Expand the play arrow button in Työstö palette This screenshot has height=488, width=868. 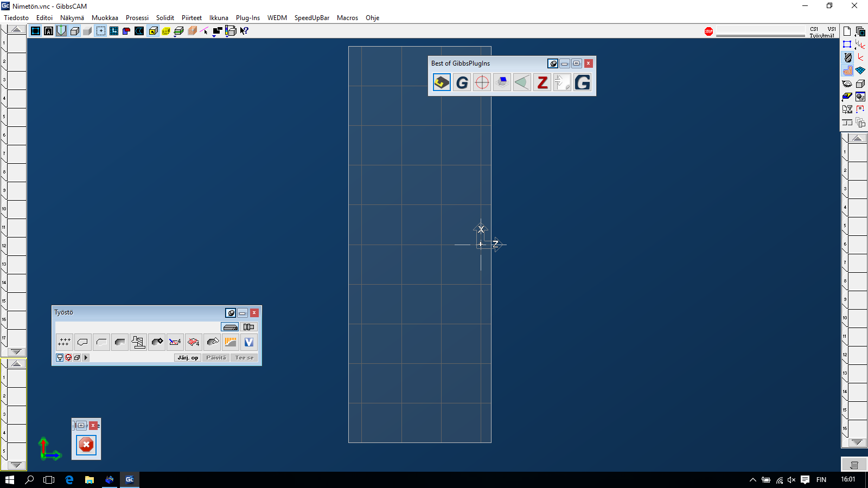pos(86,358)
